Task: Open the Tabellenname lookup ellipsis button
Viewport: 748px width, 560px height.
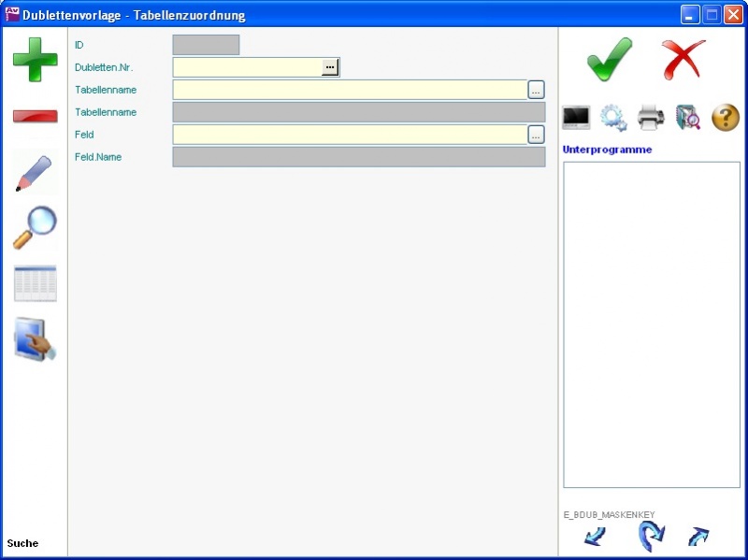Action: 536,90
